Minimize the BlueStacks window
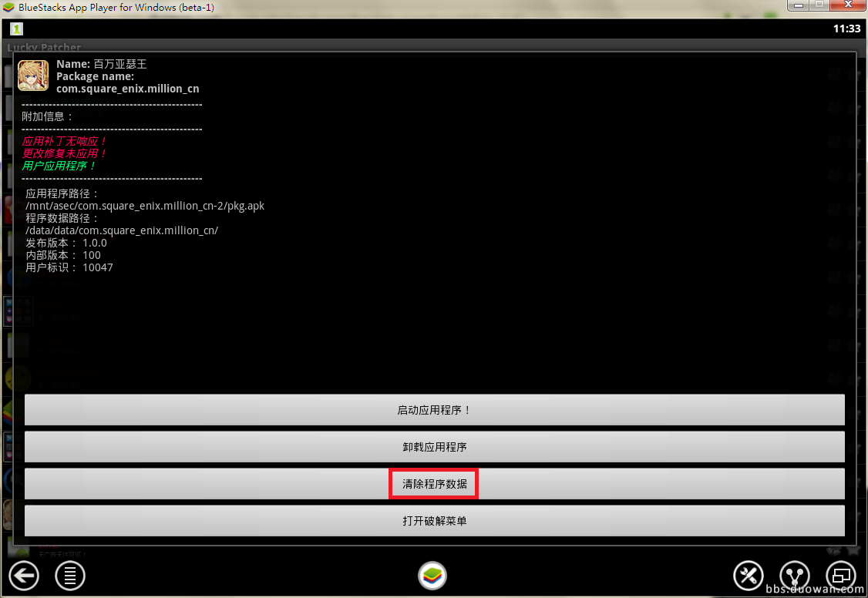The height and width of the screenshot is (598, 868). point(799,5)
